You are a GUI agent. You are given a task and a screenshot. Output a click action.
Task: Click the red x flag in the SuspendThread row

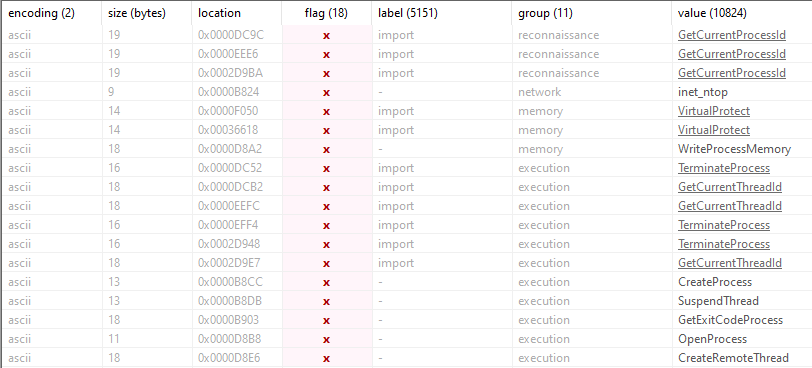pyautogui.click(x=326, y=301)
